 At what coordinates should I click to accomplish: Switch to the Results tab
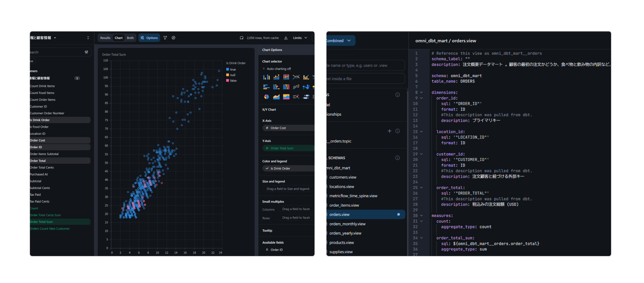click(x=105, y=38)
